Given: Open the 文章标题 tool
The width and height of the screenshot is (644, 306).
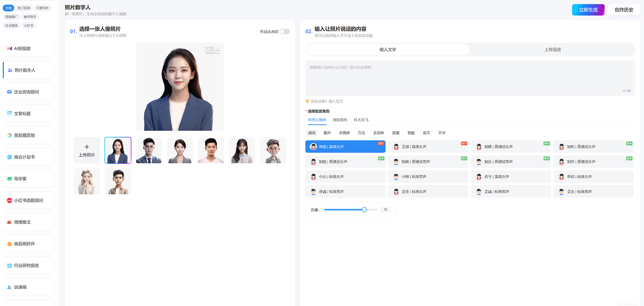Looking at the screenshot, I should (x=28, y=114).
